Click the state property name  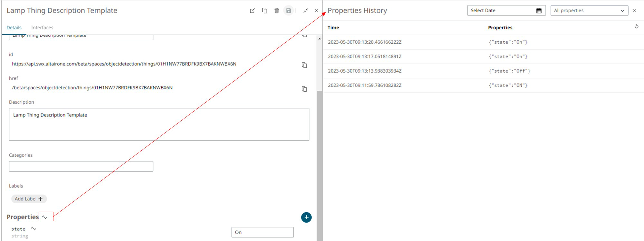click(x=18, y=229)
